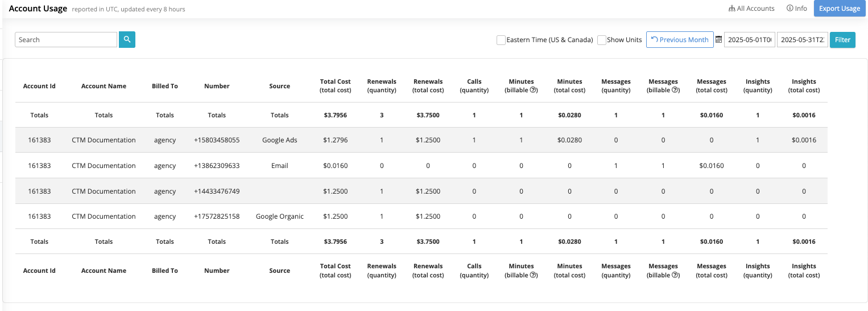Click account id 161383 in the Email row
This screenshot has width=868, height=311.
coord(39,166)
